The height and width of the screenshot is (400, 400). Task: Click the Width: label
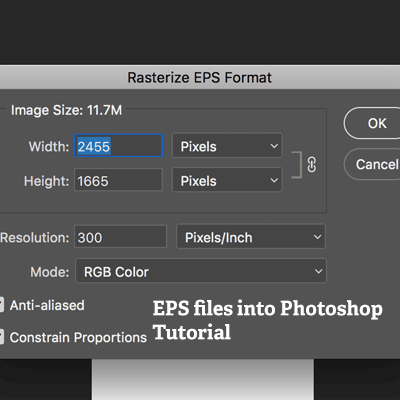[49, 146]
